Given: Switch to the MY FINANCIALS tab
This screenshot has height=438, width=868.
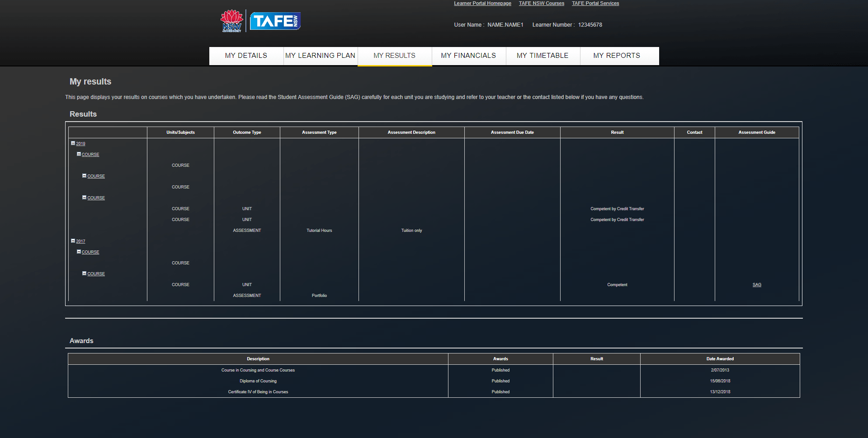Looking at the screenshot, I should point(468,56).
